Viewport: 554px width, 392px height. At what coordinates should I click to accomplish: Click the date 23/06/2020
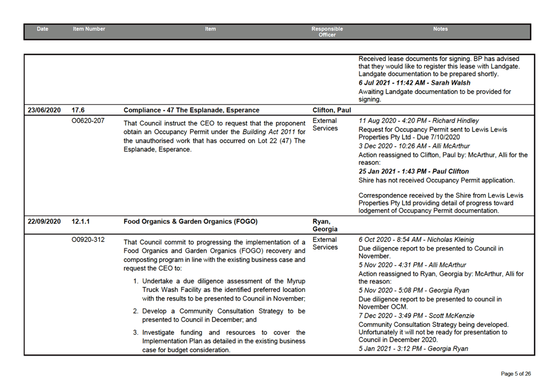point(44,110)
